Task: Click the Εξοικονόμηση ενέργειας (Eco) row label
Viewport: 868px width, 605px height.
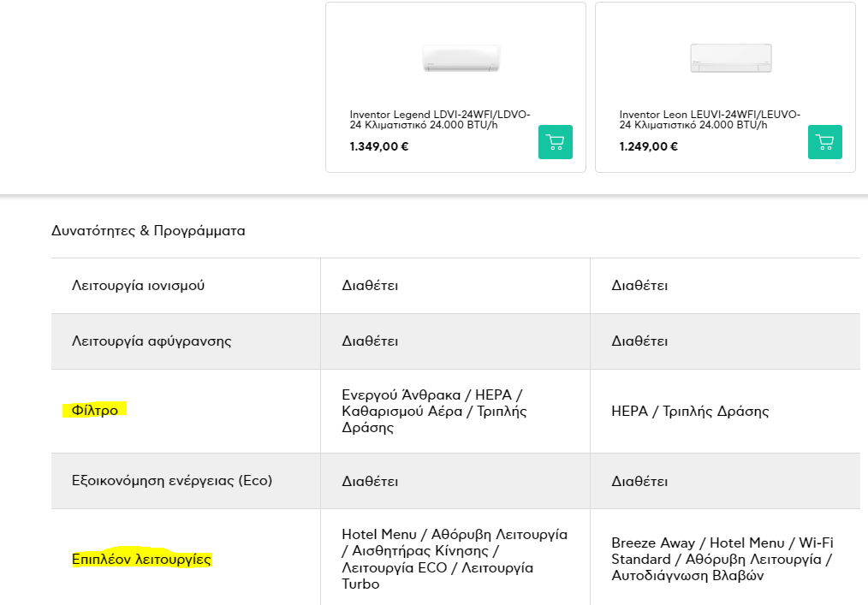Action: tap(172, 480)
